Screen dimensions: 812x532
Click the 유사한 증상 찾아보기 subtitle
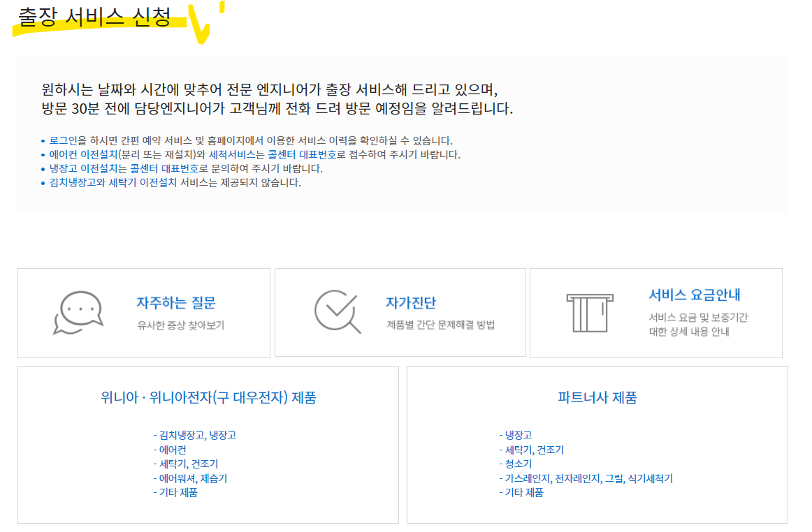pos(181,325)
